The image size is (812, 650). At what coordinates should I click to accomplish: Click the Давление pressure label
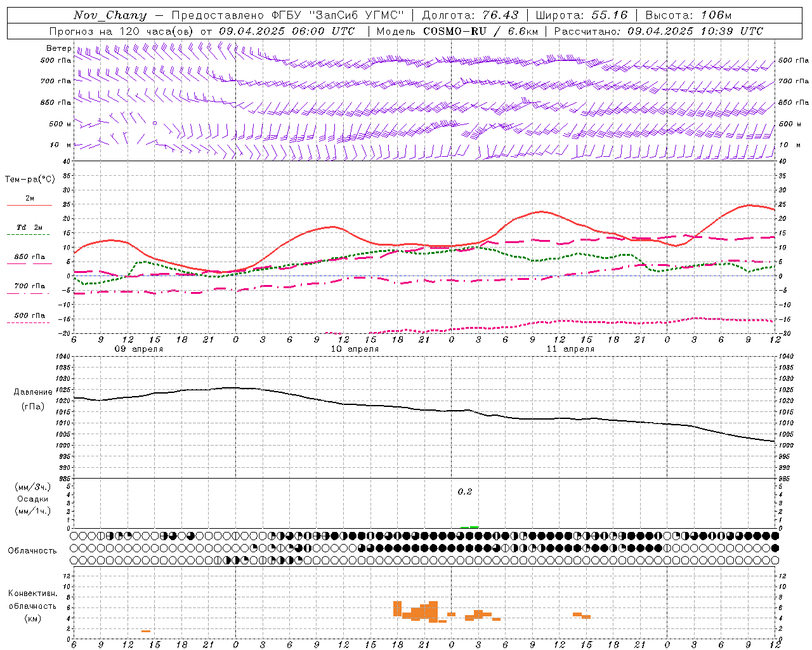tap(33, 392)
